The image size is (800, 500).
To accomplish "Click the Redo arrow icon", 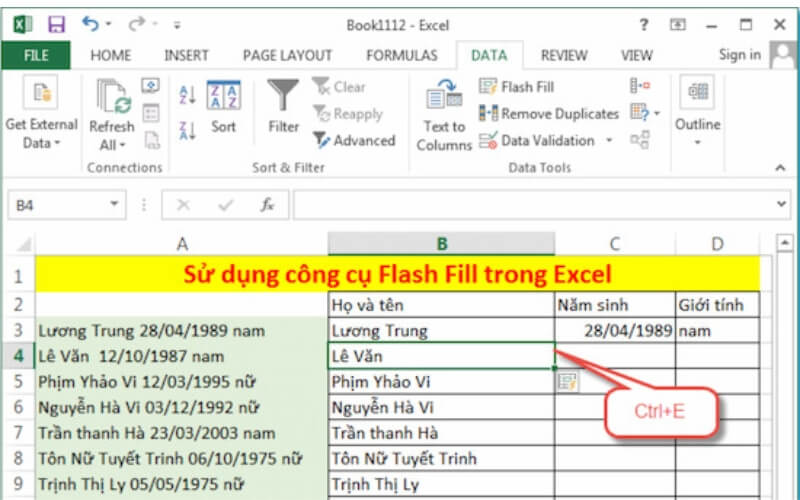I will pos(137,24).
